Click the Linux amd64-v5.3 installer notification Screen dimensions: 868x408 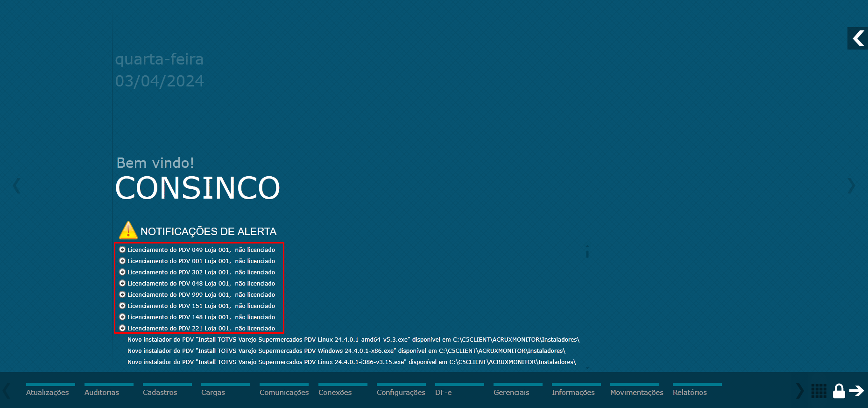coord(353,339)
